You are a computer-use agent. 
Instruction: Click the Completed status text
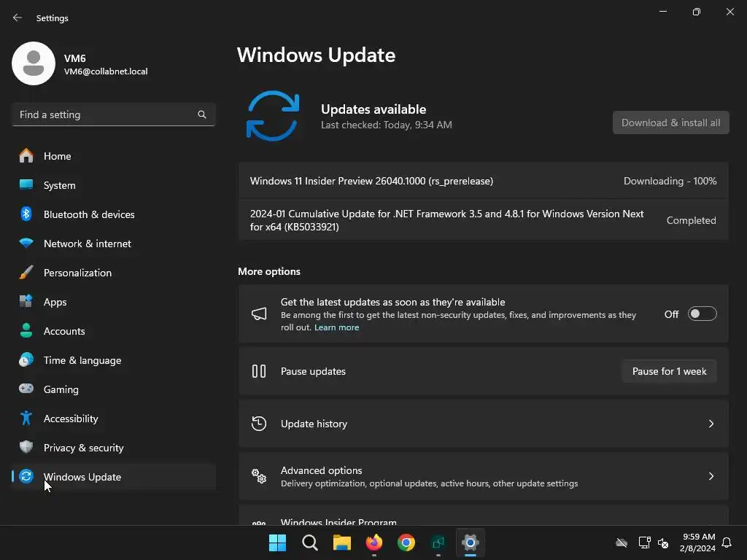click(x=692, y=220)
